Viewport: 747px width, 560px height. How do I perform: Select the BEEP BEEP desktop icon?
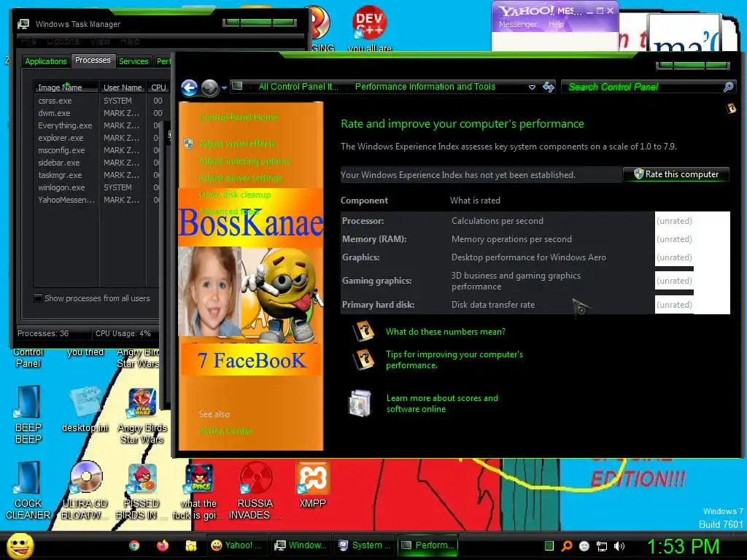[28, 415]
